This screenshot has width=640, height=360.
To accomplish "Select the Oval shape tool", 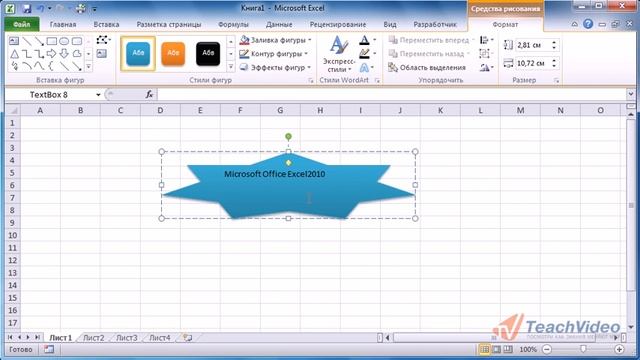I will 64,41.
